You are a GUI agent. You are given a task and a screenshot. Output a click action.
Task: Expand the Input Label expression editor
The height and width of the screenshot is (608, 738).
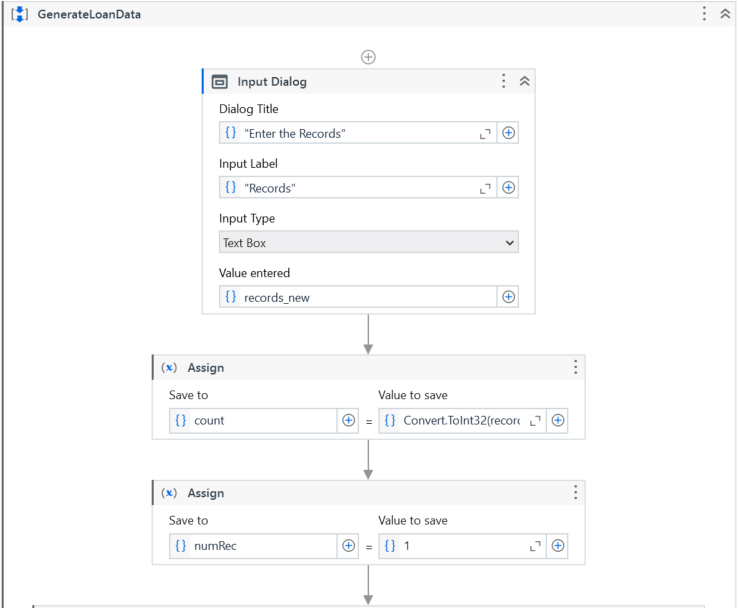coord(486,188)
